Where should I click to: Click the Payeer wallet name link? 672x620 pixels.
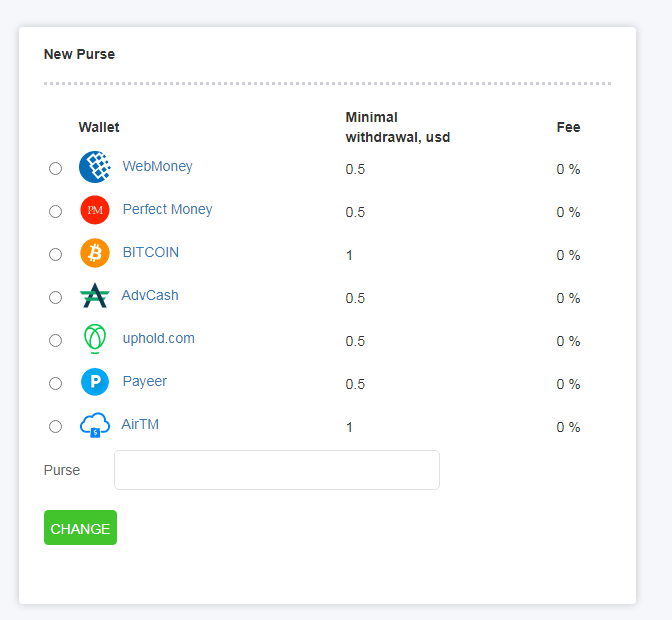pyautogui.click(x=145, y=382)
